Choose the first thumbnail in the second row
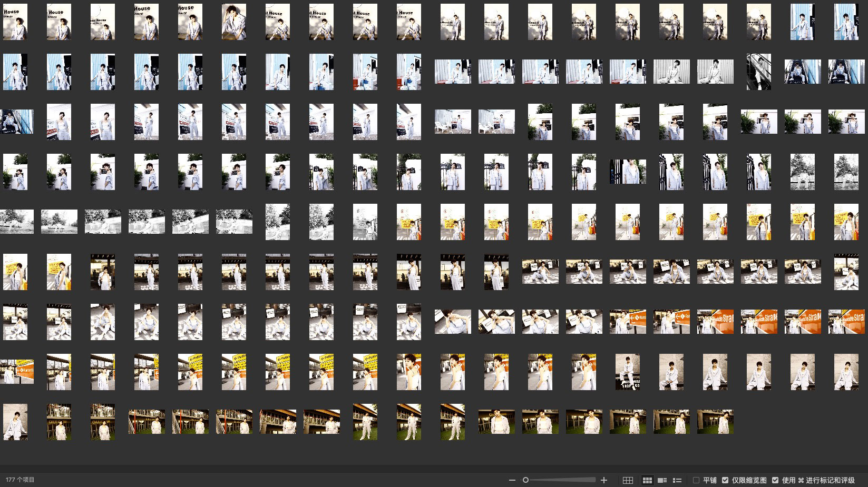Viewport: 868px width, 487px height. pos(15,72)
